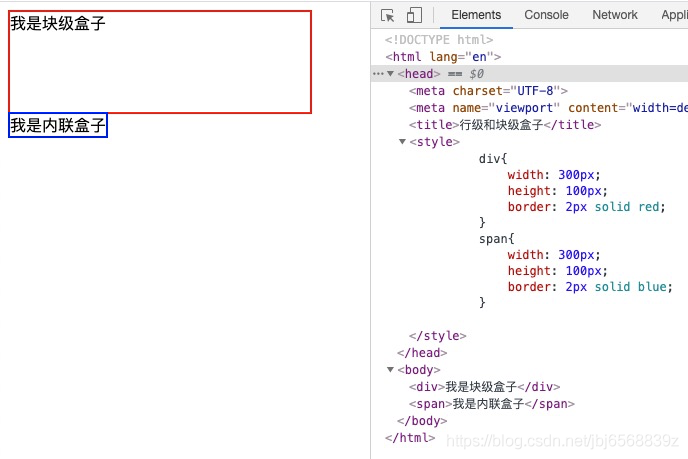This screenshot has width=688, height=459.
Task: Click the span{ selector text
Action: (x=496, y=239)
